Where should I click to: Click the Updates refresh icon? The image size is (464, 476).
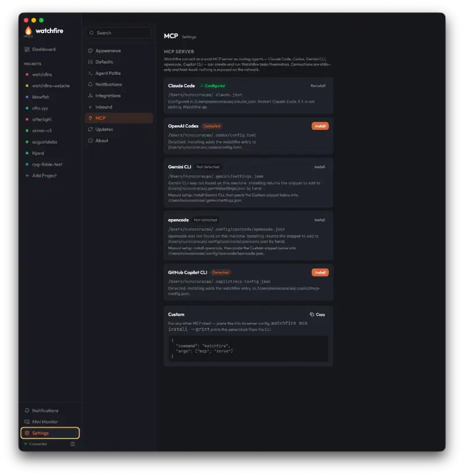coord(90,129)
